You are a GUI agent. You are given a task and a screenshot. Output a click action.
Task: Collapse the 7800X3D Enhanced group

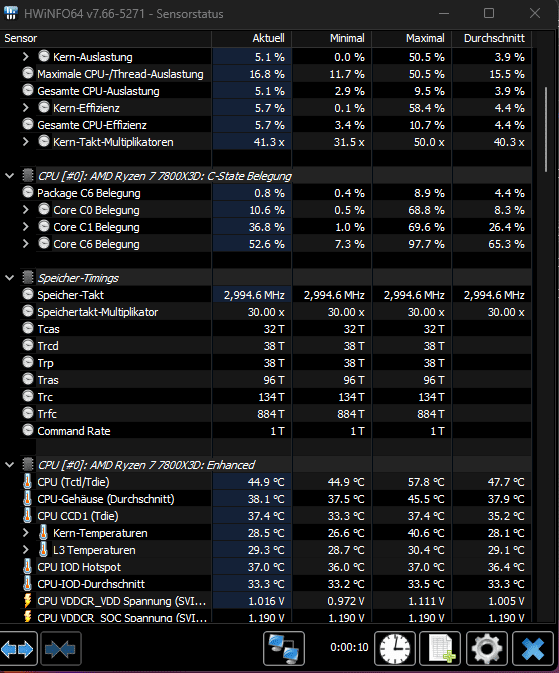[9, 464]
